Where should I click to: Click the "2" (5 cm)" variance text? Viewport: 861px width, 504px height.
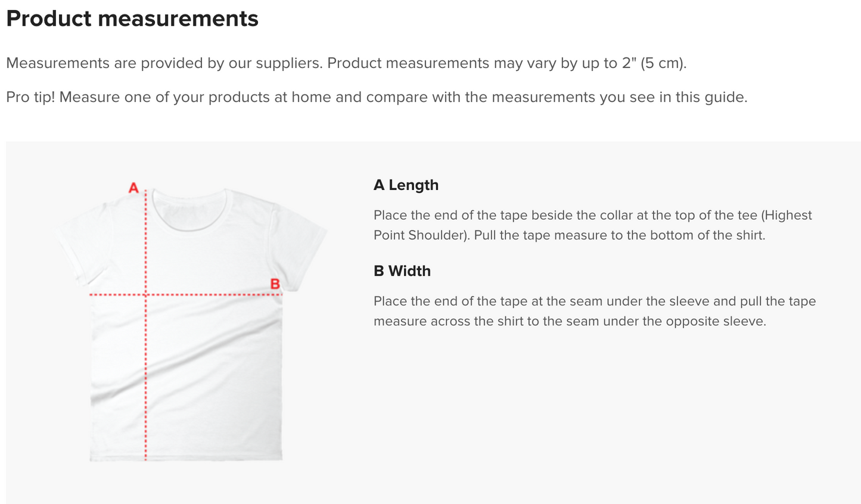(x=654, y=63)
